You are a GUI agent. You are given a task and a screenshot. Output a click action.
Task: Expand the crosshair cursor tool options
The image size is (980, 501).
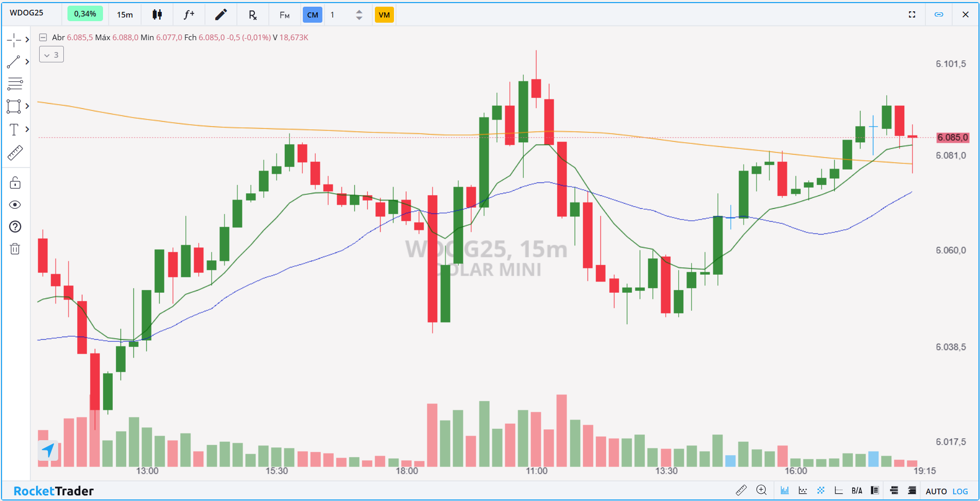[x=27, y=40]
